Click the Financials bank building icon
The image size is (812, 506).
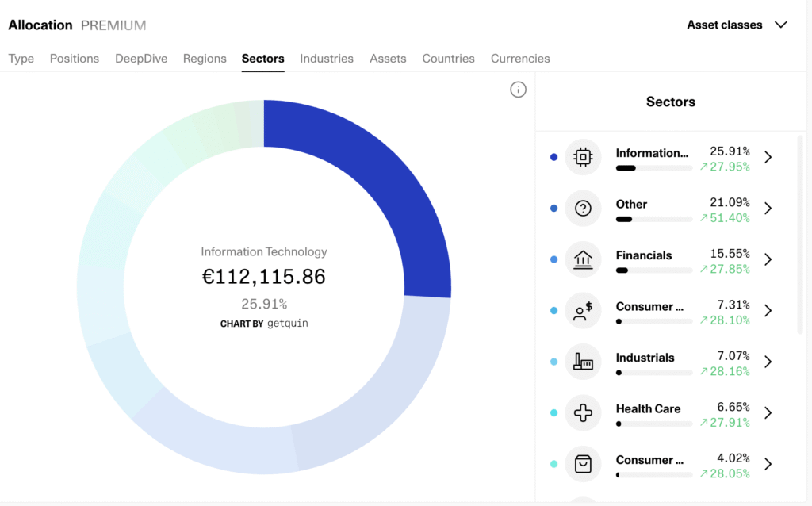click(583, 259)
